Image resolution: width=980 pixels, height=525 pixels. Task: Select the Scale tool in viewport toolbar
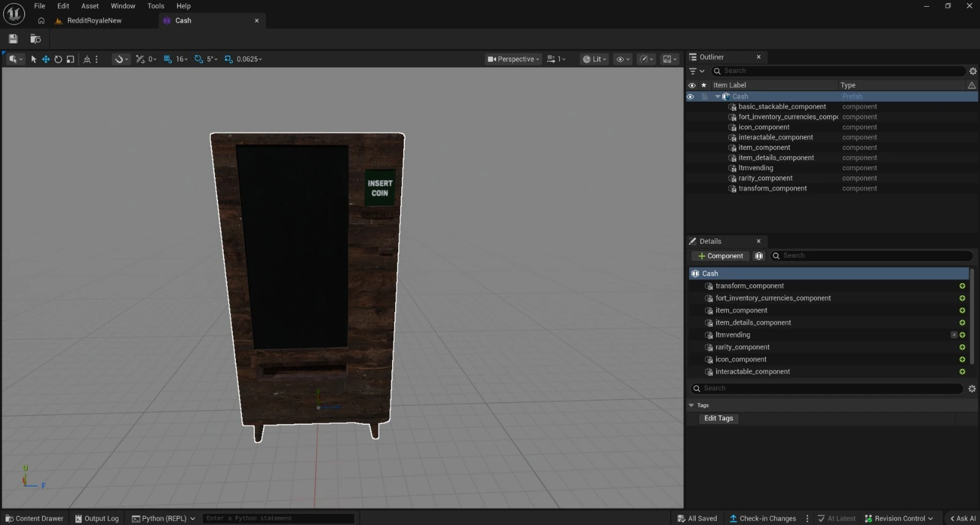click(70, 59)
